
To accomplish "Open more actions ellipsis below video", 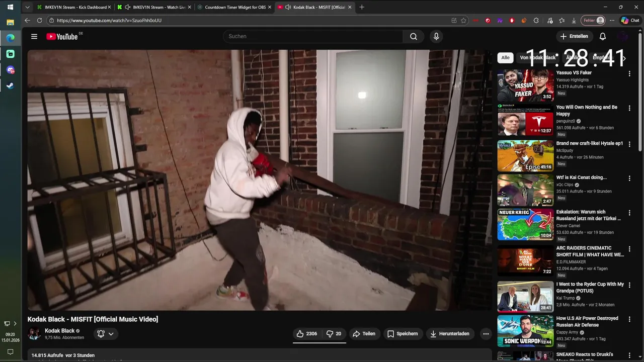I will (486, 333).
